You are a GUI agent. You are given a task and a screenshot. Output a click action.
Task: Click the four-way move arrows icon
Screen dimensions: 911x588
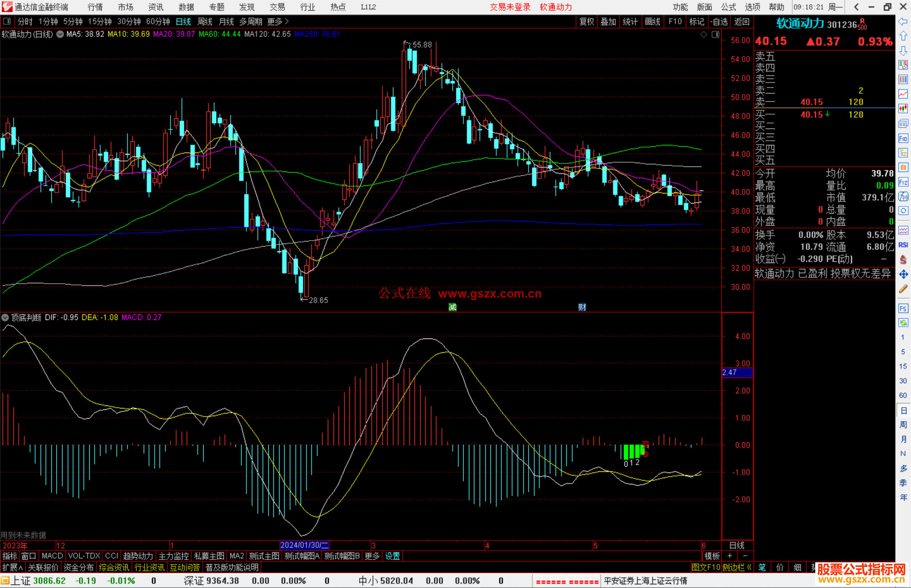(903, 274)
